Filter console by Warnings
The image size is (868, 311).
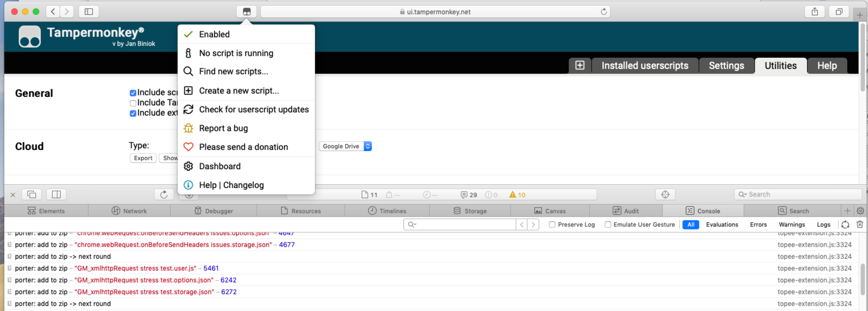(x=792, y=224)
